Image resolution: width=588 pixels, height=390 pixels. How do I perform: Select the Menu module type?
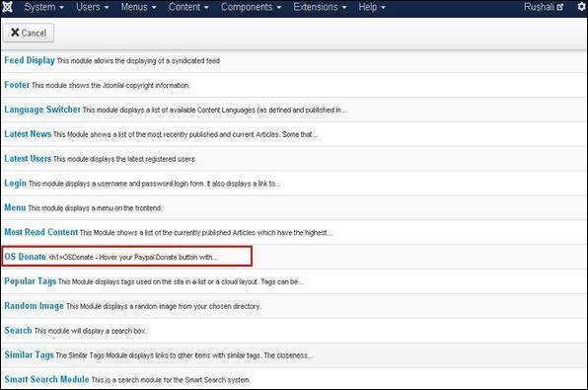point(15,207)
